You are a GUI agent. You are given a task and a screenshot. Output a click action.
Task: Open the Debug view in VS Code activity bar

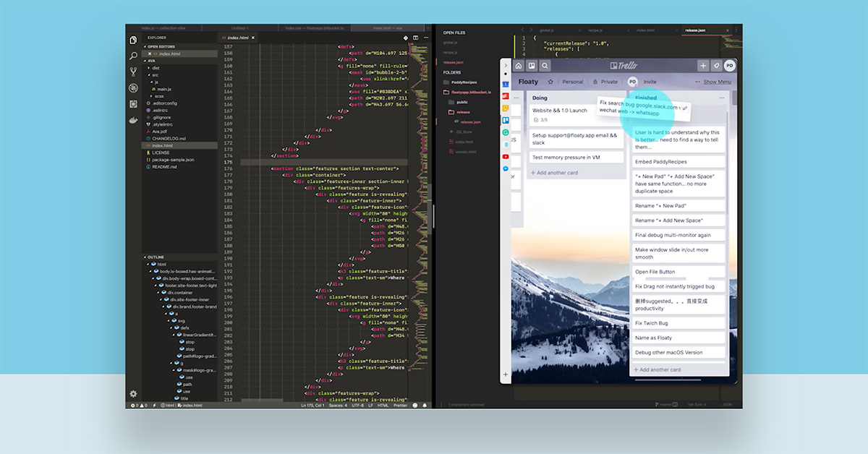coord(134,88)
